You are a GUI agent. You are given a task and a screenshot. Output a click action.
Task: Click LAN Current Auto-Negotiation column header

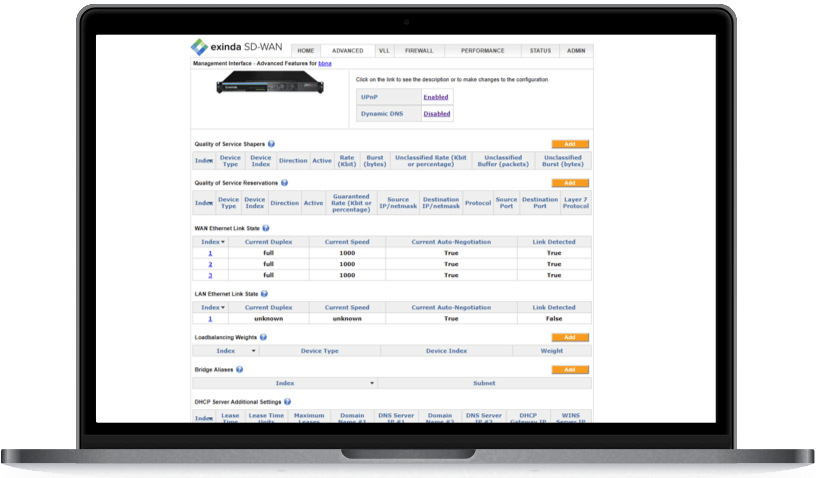point(451,307)
